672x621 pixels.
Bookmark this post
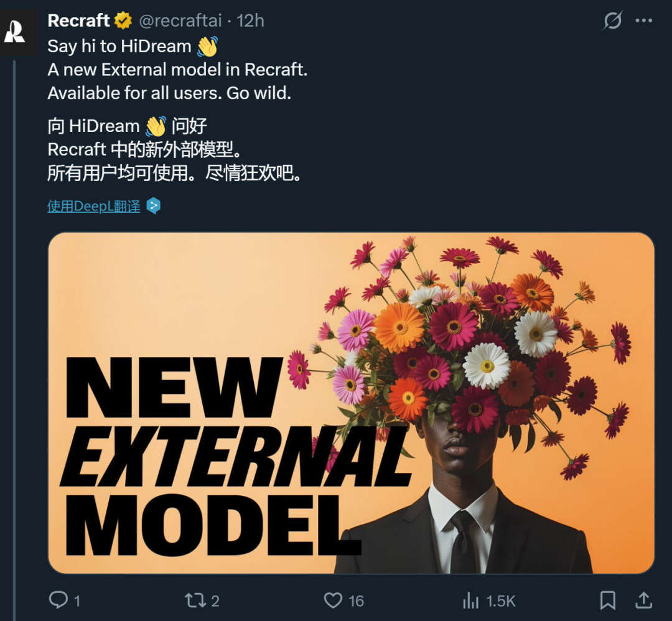click(607, 600)
